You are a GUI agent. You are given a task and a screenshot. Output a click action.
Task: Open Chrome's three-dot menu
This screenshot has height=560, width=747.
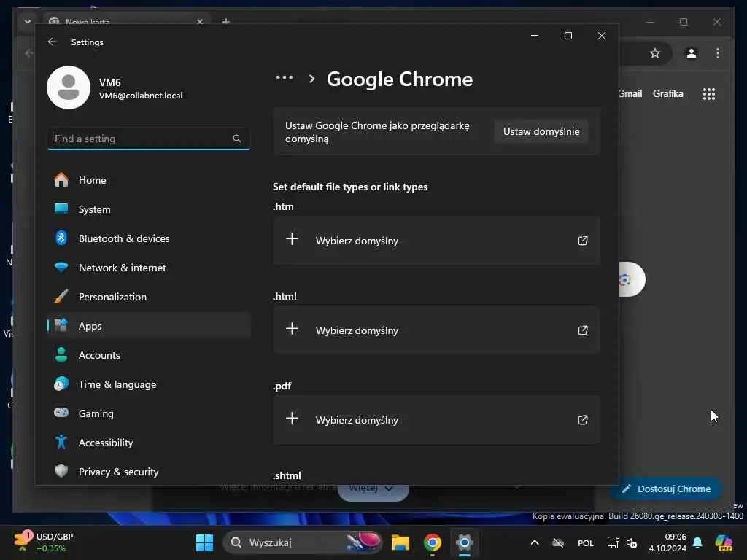coord(718,53)
